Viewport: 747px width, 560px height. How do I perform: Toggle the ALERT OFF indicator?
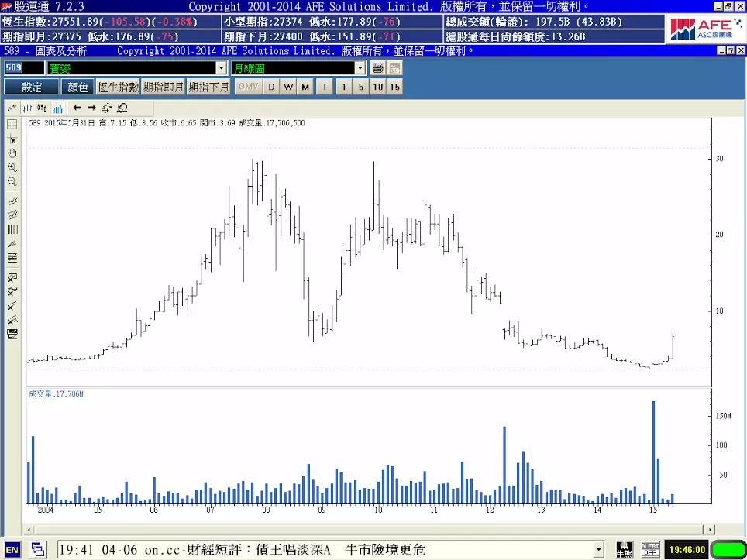pyautogui.click(x=650, y=550)
